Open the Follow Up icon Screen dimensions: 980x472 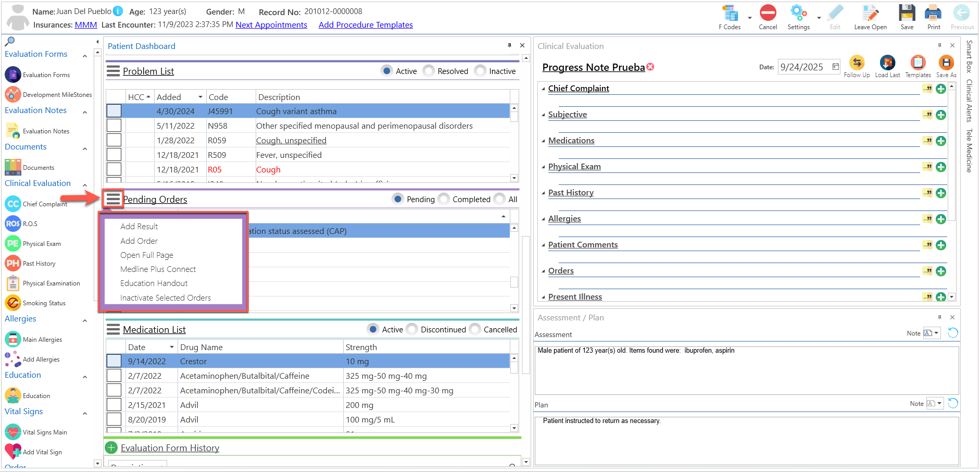[x=857, y=63]
